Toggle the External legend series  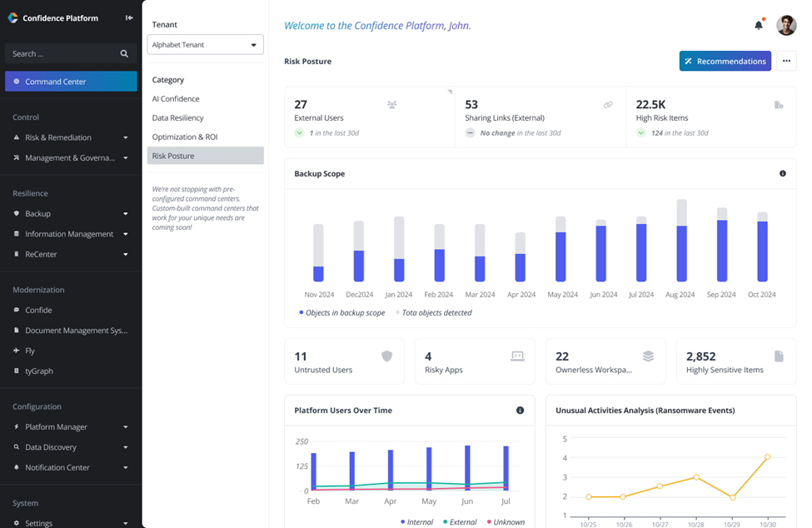point(460,522)
